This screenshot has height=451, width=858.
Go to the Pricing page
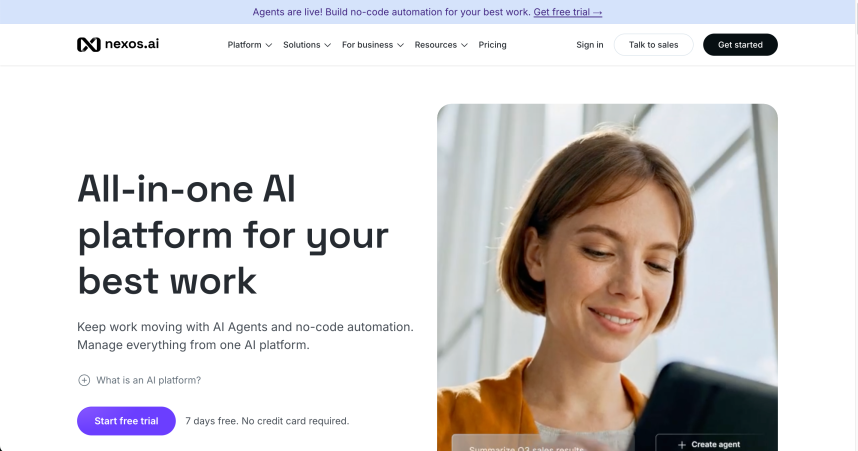492,45
